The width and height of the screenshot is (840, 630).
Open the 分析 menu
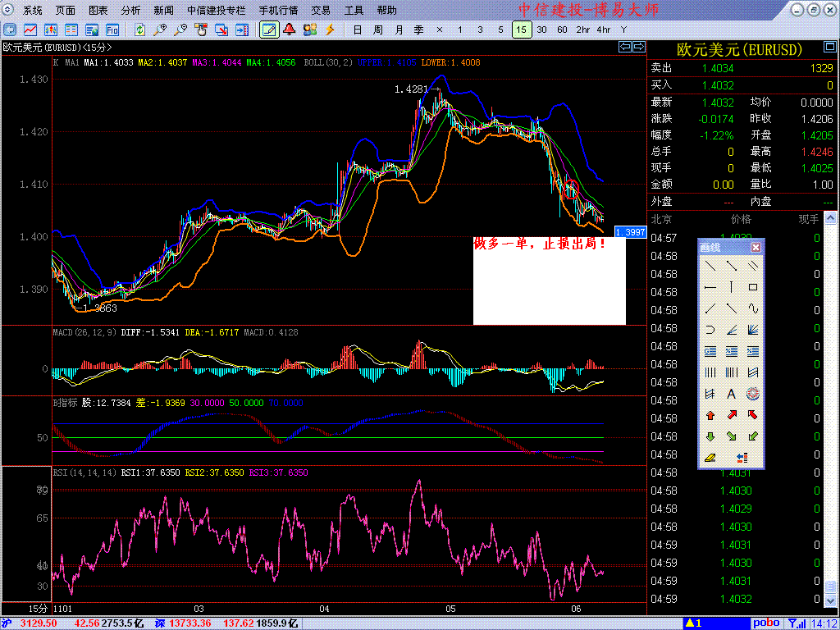coord(130,10)
